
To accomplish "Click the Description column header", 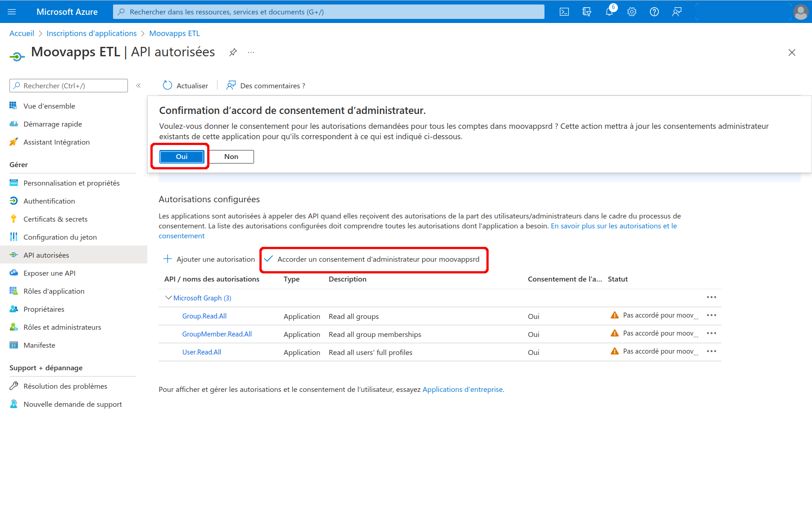I will [x=347, y=279].
